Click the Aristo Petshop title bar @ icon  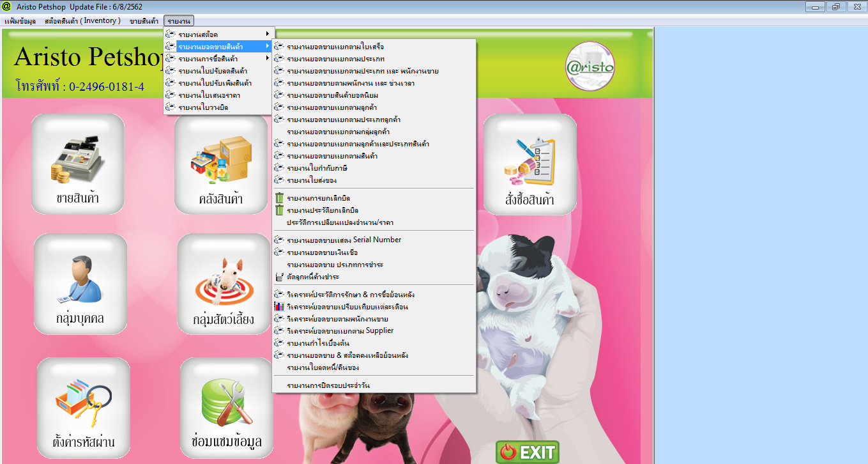coord(6,6)
